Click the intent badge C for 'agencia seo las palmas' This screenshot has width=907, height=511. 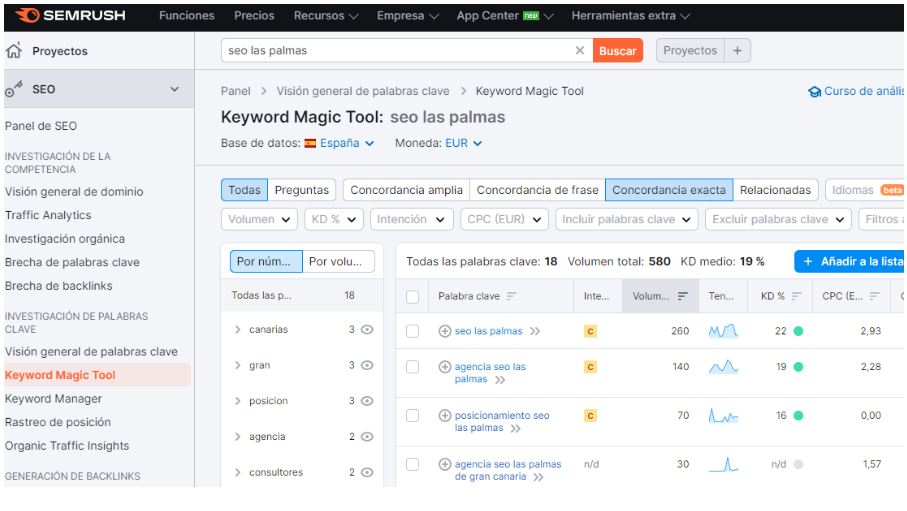click(590, 366)
